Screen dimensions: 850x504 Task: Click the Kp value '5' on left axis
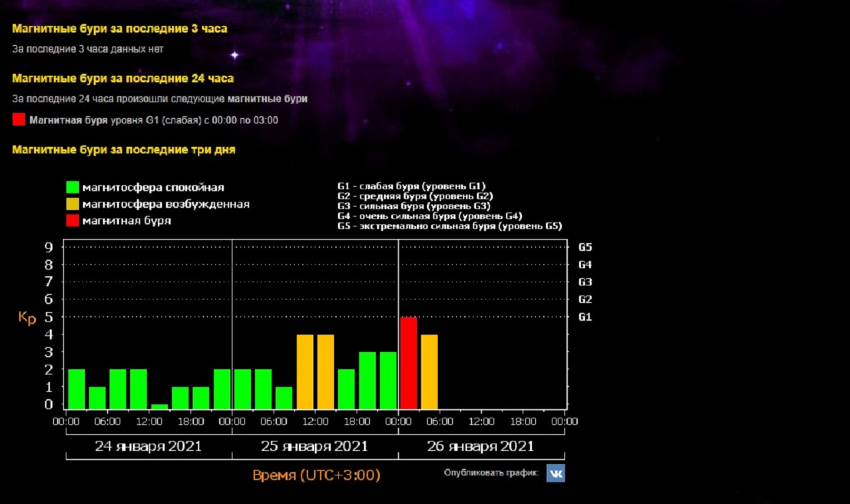[48, 317]
